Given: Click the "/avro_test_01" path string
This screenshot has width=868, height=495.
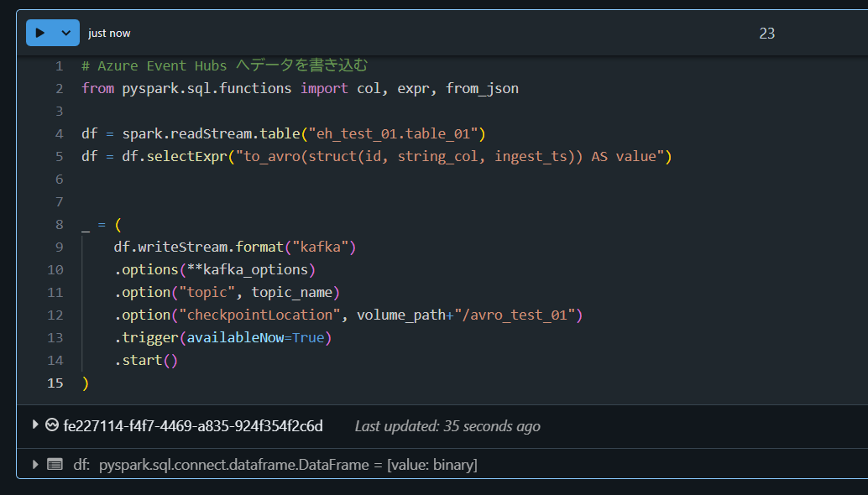Looking at the screenshot, I should (x=515, y=315).
